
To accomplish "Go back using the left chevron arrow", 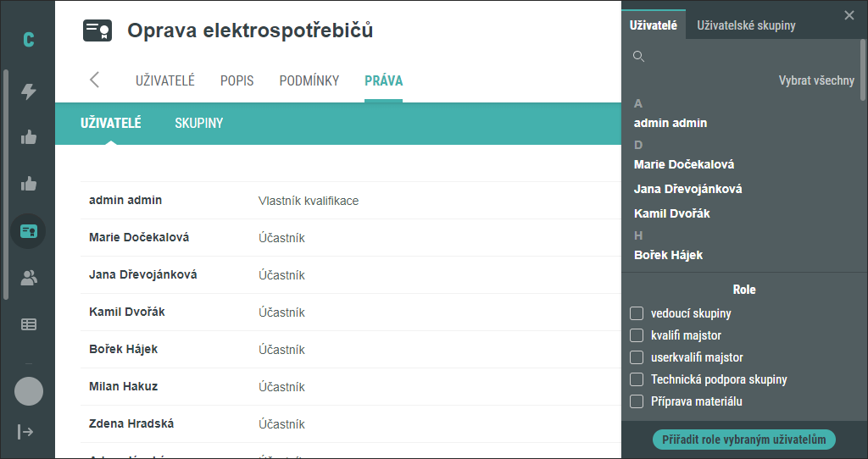I will click(94, 80).
